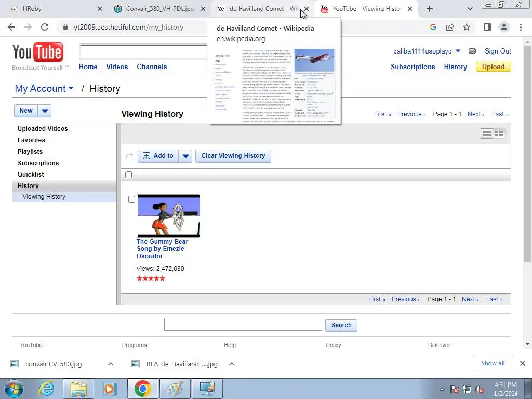Switch to the Convair_580_VH-PDL.jpg tab
Viewport: 532px width, 399px height.
pos(159,9)
